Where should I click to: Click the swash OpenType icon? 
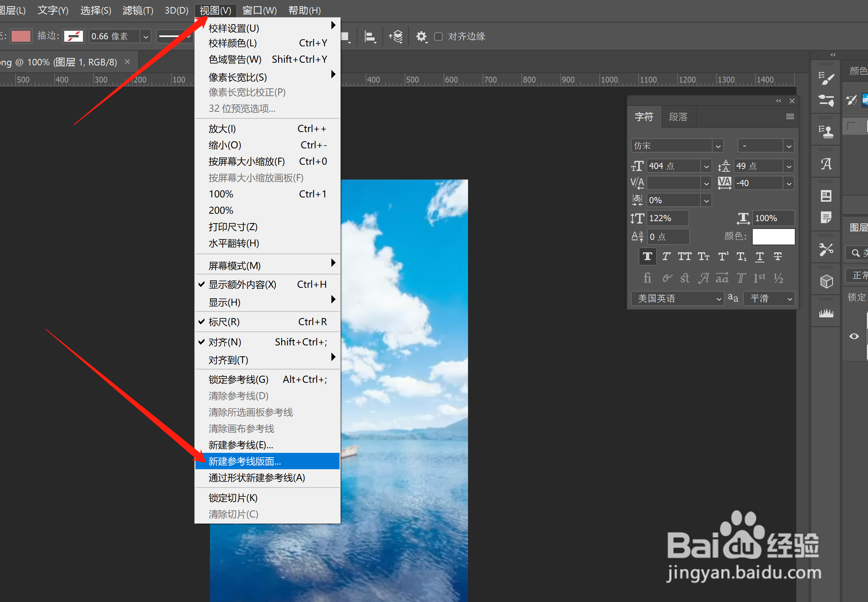703,278
